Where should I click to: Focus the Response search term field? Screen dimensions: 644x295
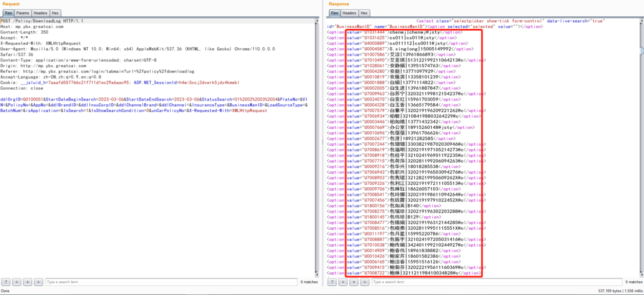pos(495,282)
